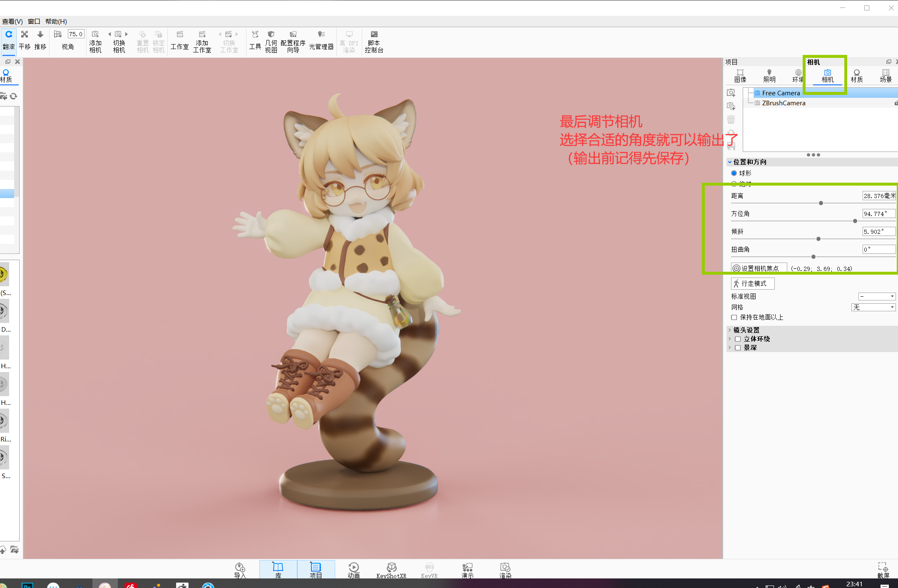Switch to the Lighting (照明) tab

click(x=769, y=76)
